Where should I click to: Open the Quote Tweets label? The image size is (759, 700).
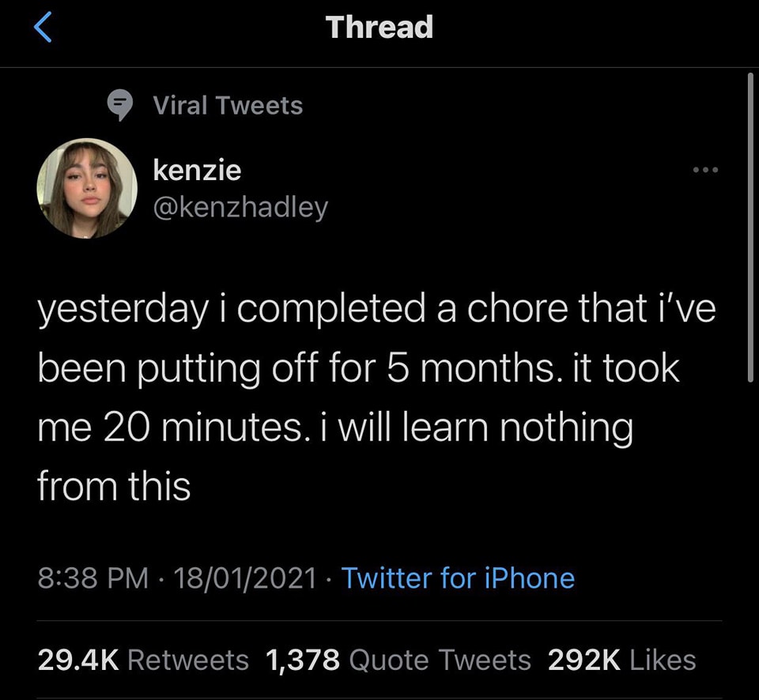(x=440, y=660)
